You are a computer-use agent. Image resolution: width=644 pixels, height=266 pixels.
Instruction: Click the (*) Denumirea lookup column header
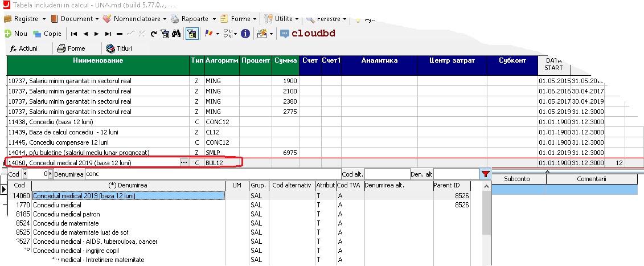tap(128, 186)
